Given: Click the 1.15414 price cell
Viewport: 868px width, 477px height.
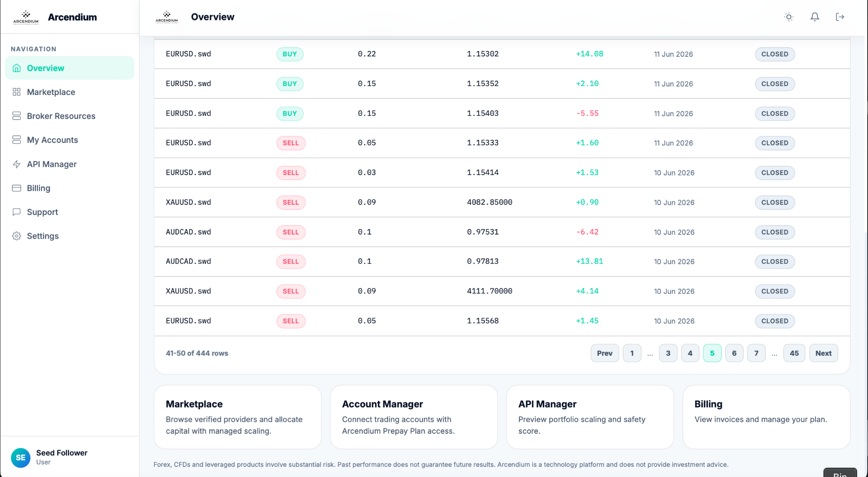Looking at the screenshot, I should (x=483, y=173).
